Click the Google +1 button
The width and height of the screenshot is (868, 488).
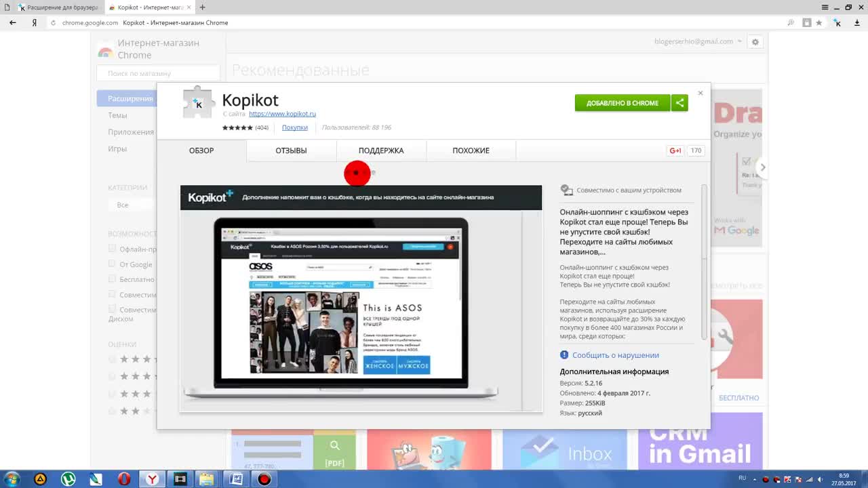point(675,150)
